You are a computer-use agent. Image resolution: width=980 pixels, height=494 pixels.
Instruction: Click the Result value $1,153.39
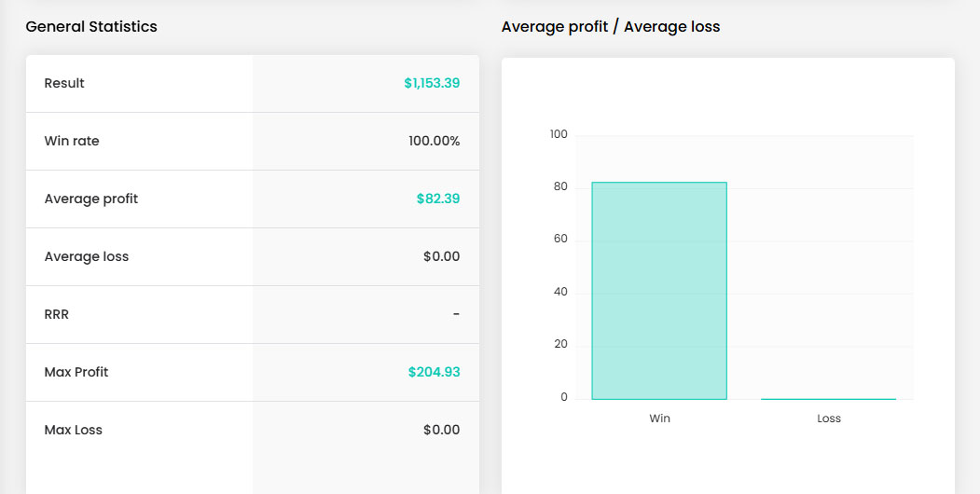click(x=432, y=83)
